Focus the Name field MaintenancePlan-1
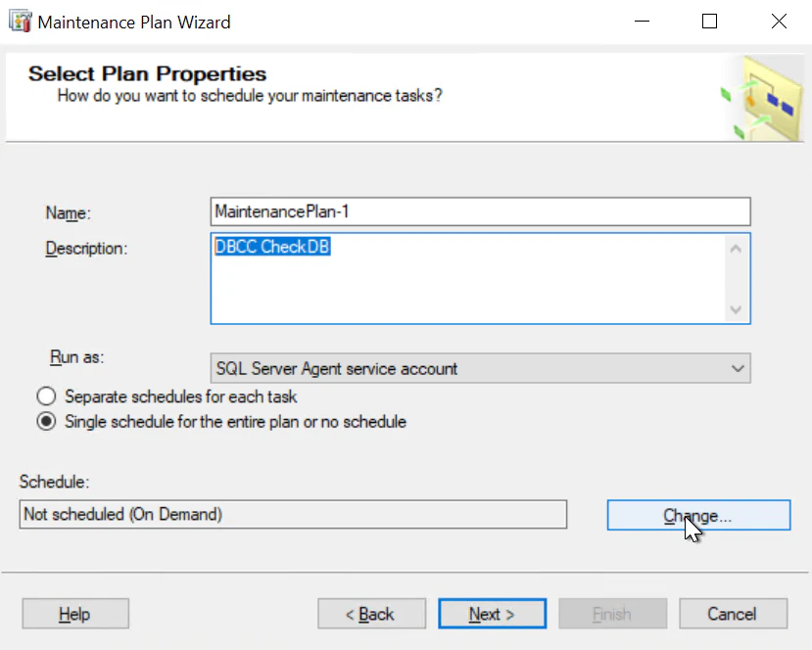Image resolution: width=812 pixels, height=650 pixels. click(480, 211)
